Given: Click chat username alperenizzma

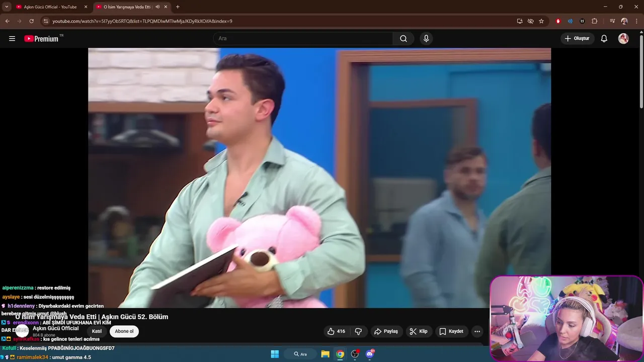Looking at the screenshot, I should click(18, 288).
